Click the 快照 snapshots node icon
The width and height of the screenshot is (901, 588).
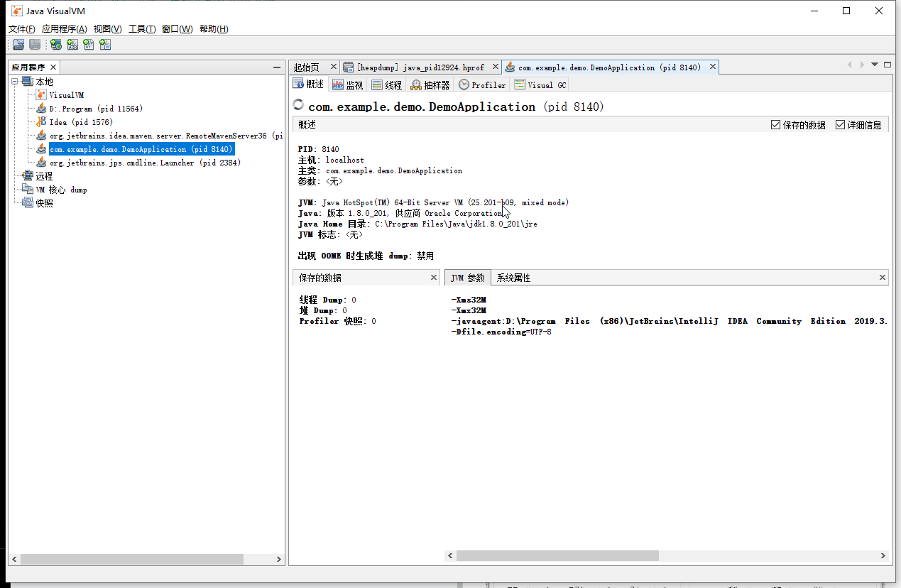point(28,202)
